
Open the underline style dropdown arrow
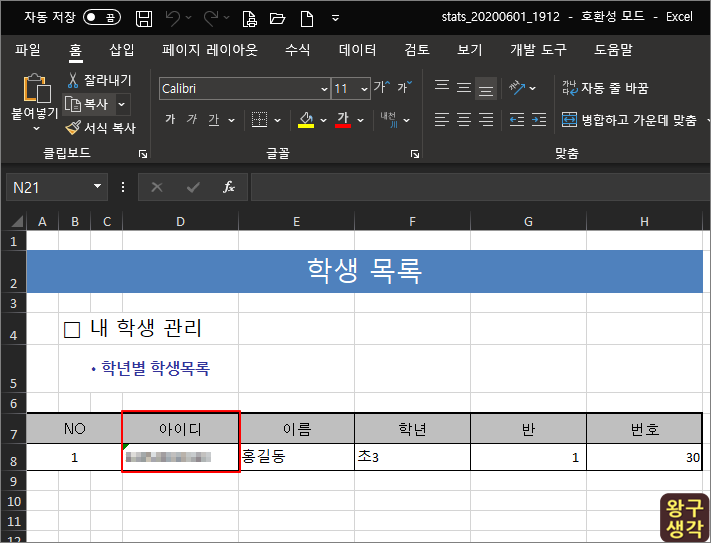coord(231,120)
